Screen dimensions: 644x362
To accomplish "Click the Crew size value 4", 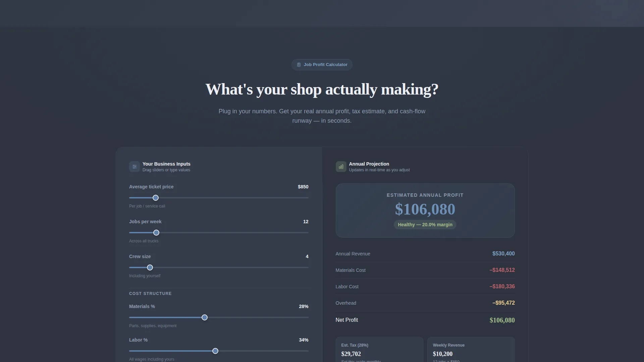I will [x=307, y=256].
